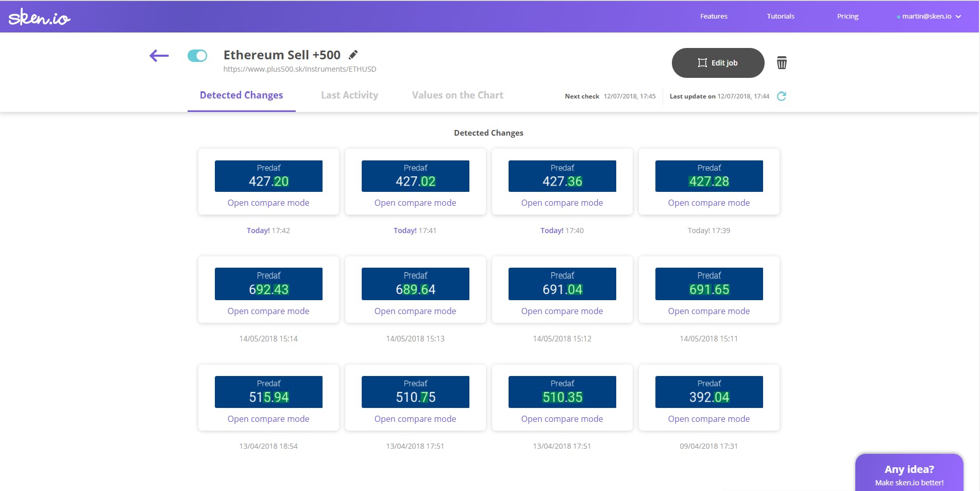Open compare mode for 392.04 card
980x491 pixels.
point(709,419)
